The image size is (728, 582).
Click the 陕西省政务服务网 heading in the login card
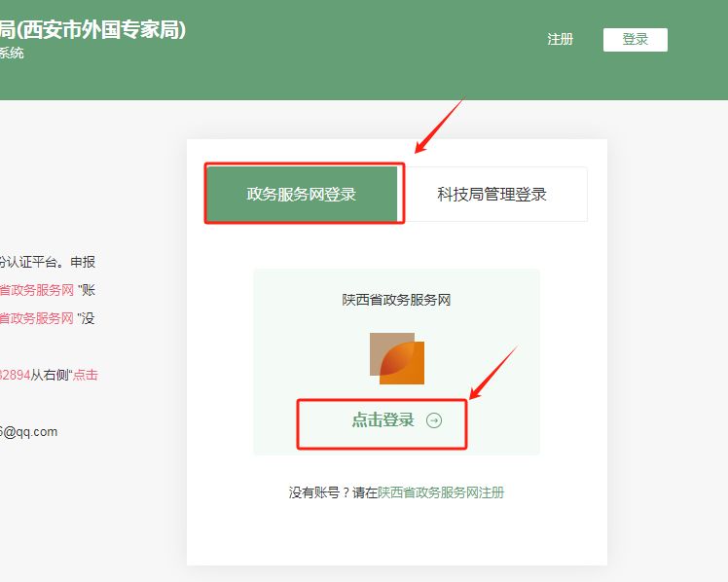(x=396, y=300)
